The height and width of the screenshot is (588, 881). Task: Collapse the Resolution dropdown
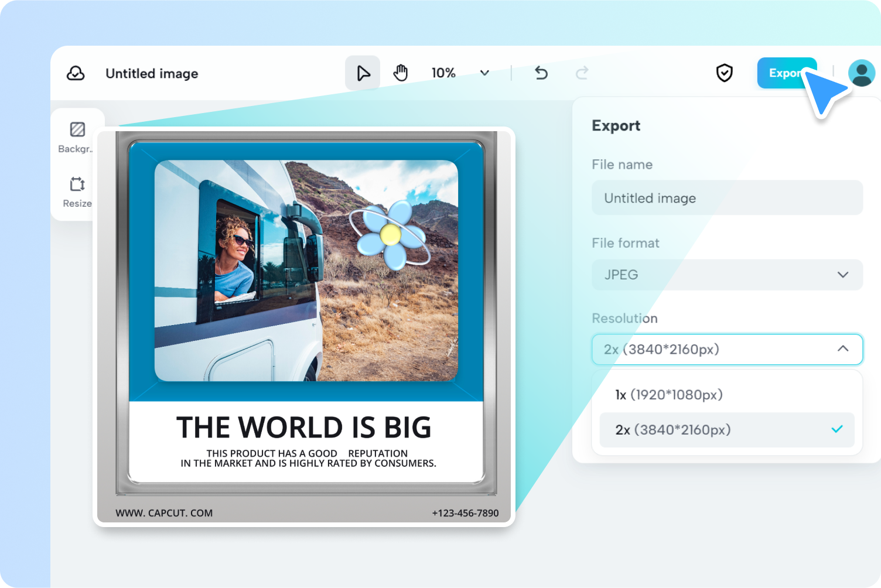coord(727,349)
